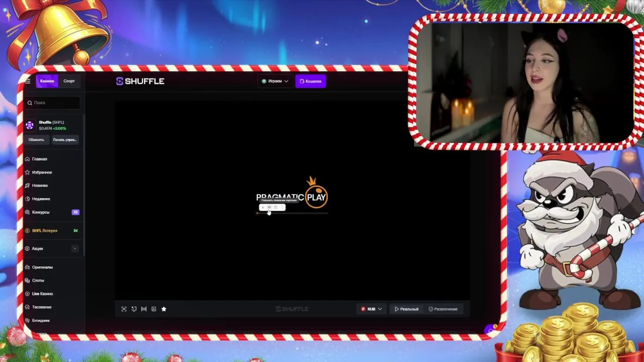Click the Shuffle logo in header

[140, 81]
